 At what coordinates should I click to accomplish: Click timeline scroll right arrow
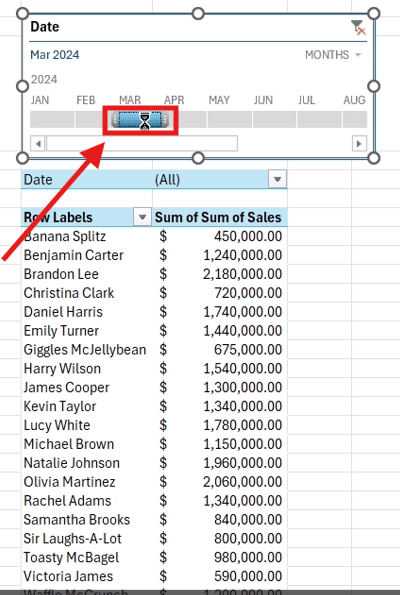point(359,143)
